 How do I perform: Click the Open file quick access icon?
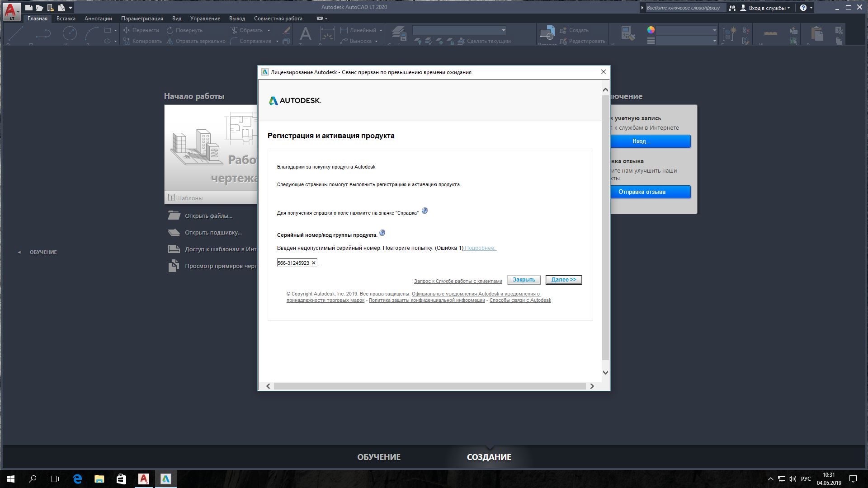pos(40,8)
